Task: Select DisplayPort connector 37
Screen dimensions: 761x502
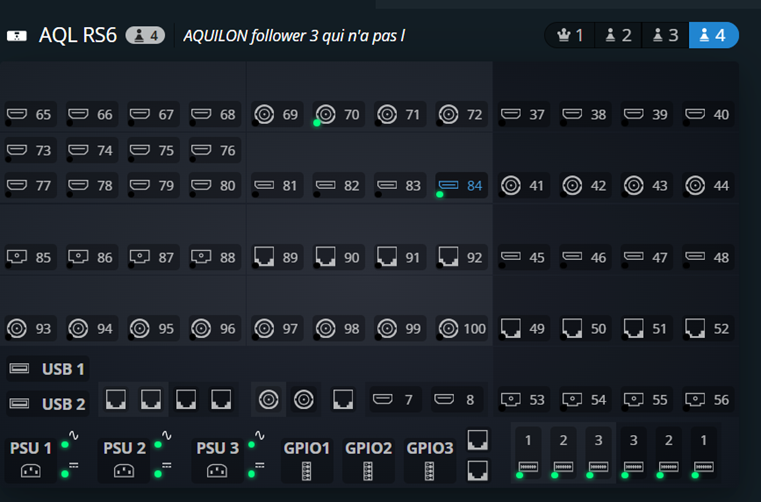Action: 523,115
